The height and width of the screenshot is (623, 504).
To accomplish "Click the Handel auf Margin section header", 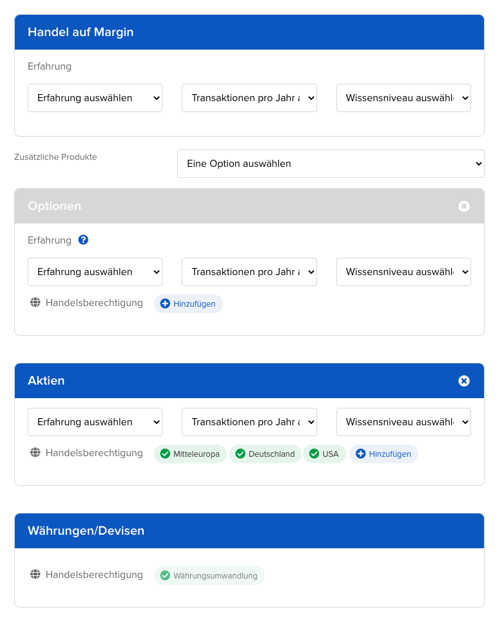I will [249, 32].
